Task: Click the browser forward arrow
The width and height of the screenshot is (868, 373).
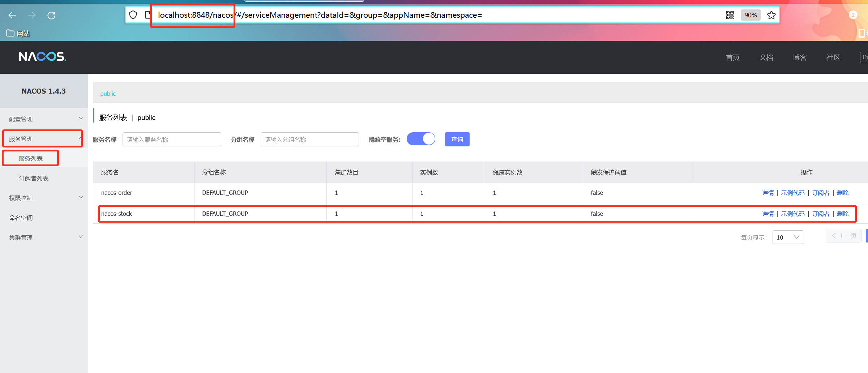Action: click(x=32, y=15)
